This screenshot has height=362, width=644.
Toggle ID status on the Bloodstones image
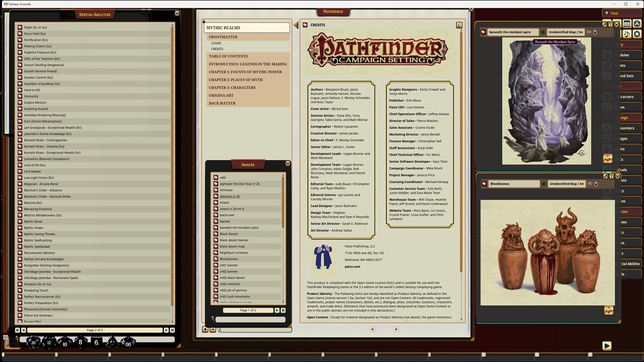click(x=543, y=184)
